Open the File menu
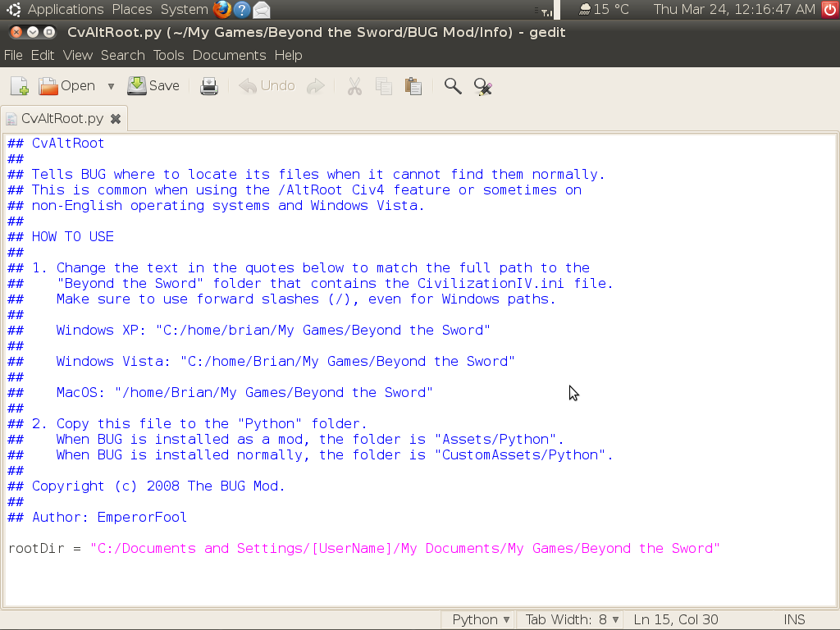 coord(13,55)
